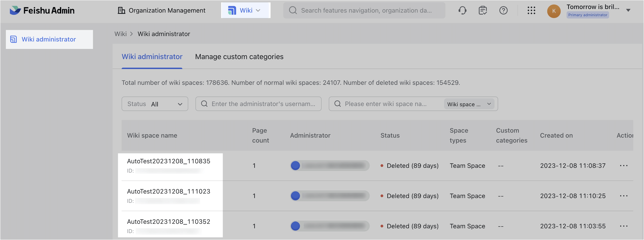644x240 pixels.
Task: Expand the account dropdown arrow
Action: (x=628, y=10)
